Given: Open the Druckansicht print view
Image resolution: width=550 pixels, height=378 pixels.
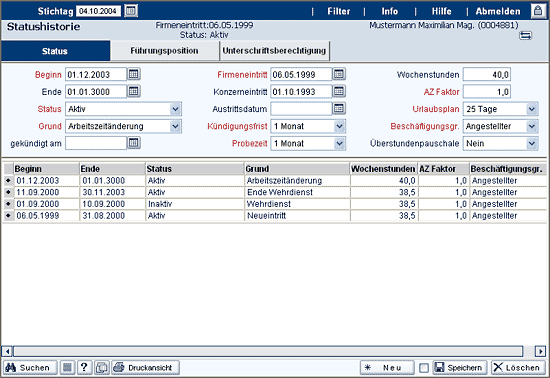Looking at the screenshot, I should pos(146,367).
